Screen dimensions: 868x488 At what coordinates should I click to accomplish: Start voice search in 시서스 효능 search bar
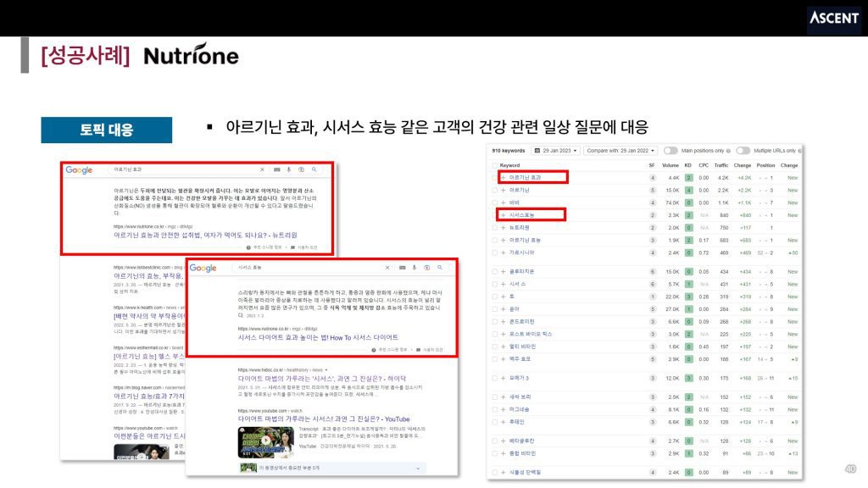pos(414,268)
